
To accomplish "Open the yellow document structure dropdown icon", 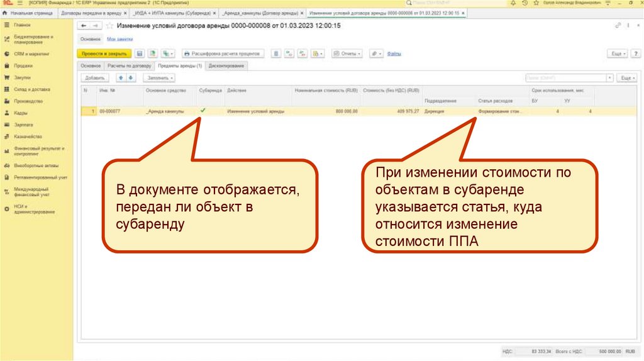I will click(318, 54).
